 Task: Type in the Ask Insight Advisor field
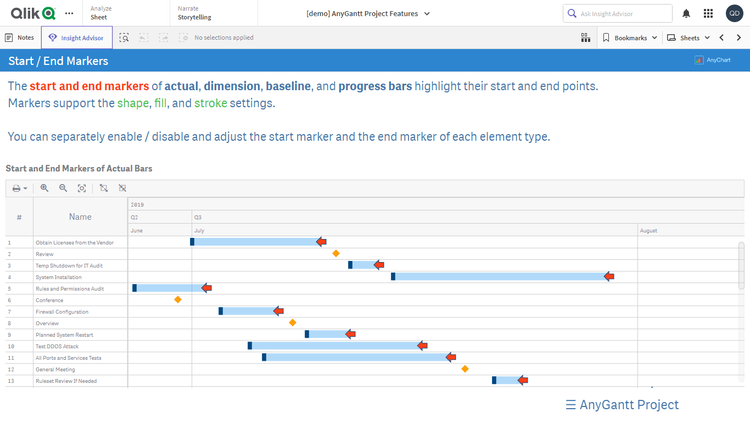pos(620,14)
